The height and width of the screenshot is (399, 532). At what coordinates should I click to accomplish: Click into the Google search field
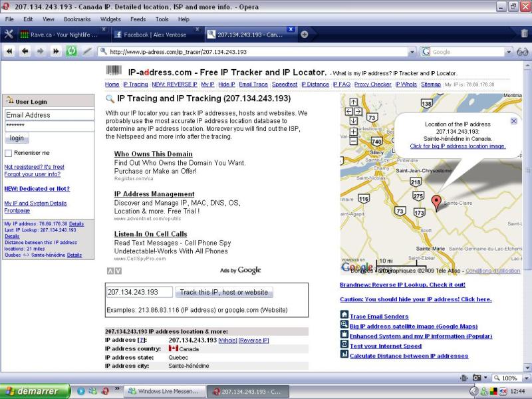click(x=467, y=52)
